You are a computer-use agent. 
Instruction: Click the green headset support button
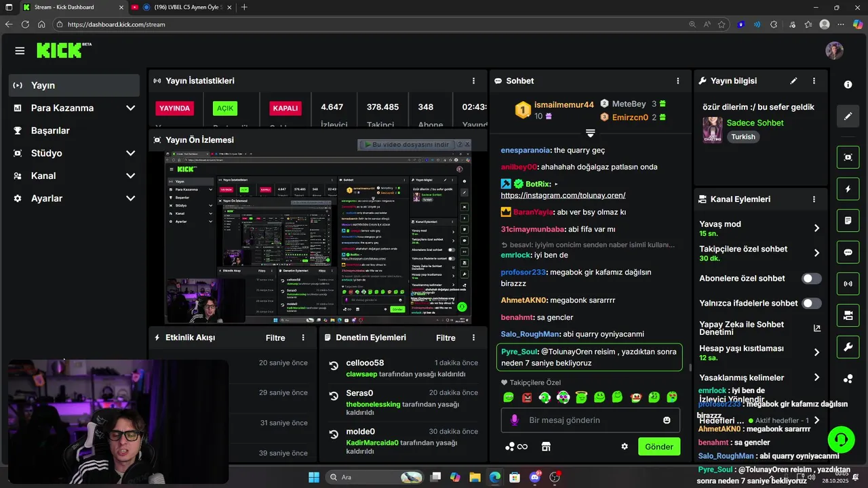[x=841, y=440]
